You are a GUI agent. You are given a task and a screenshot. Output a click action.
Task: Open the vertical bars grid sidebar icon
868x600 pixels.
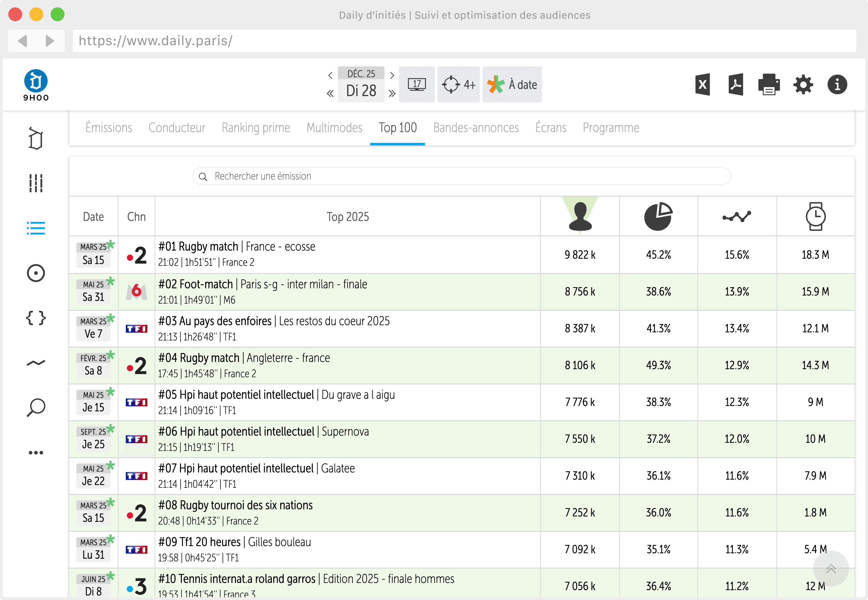pos(36,183)
